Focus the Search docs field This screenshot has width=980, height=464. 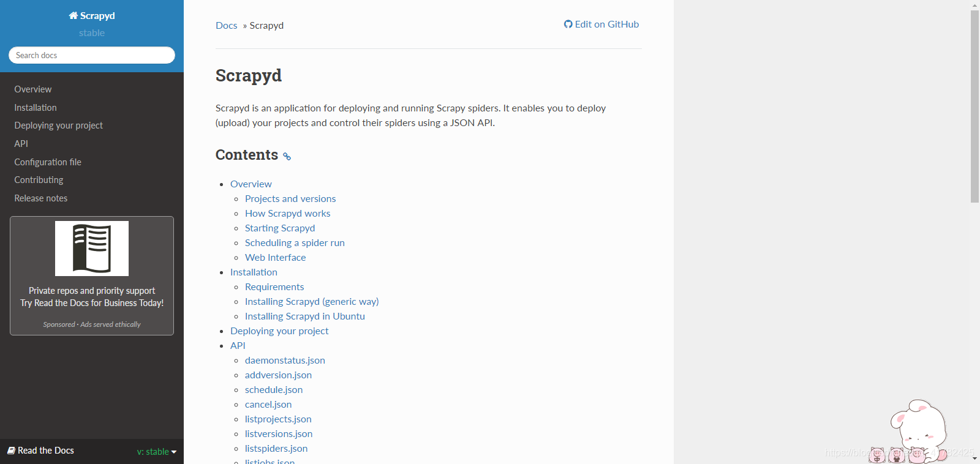point(92,55)
